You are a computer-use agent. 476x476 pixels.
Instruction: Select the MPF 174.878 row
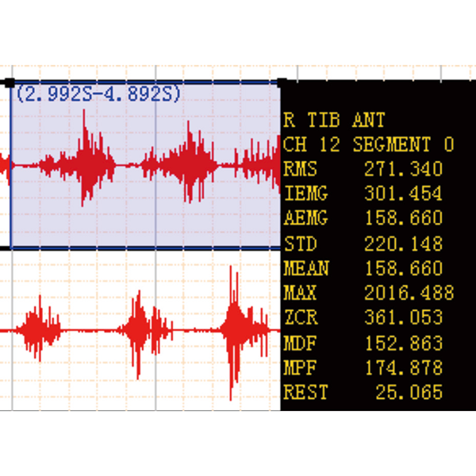point(363,368)
